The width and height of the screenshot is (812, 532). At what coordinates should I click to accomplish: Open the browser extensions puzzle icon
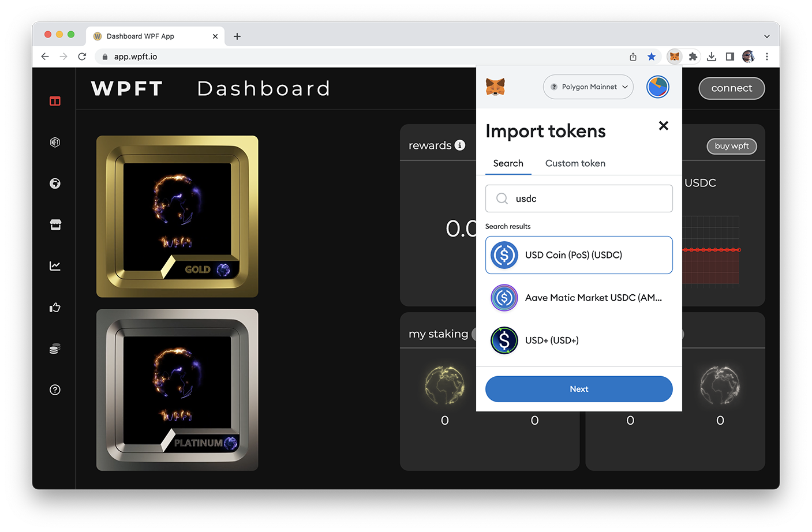click(x=693, y=56)
